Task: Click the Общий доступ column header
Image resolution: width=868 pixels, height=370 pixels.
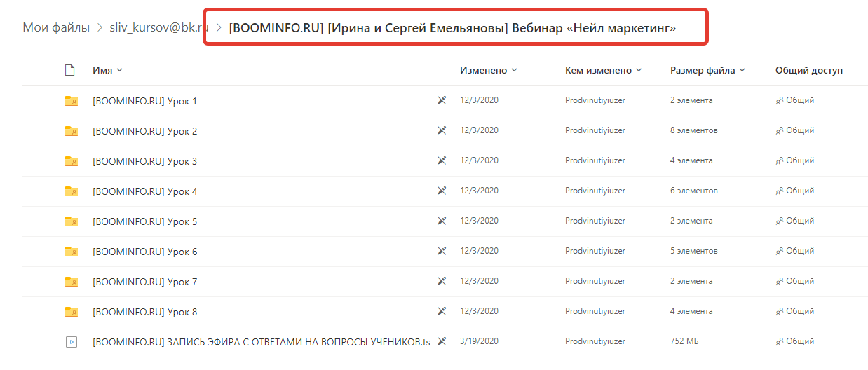Action: coord(809,70)
